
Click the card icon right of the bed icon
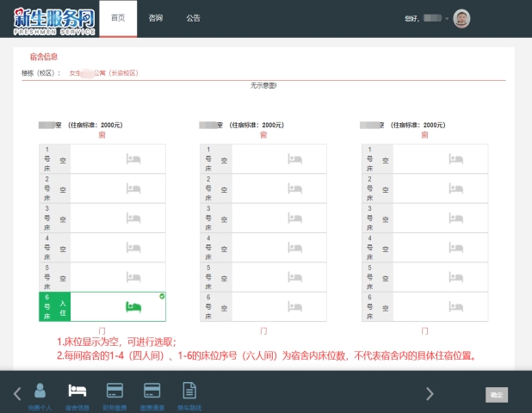[114, 391]
